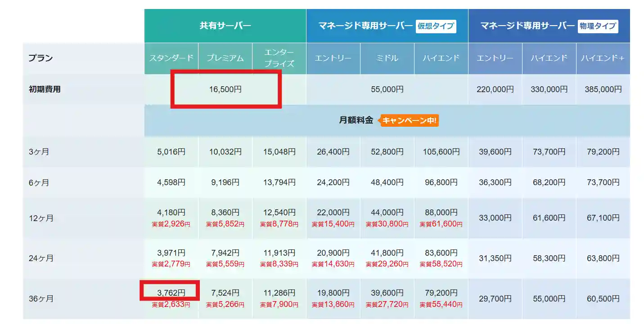Viewport: 644px width, 324px height.
Task: Select the エンタープライズ plan header
Action: (279, 58)
